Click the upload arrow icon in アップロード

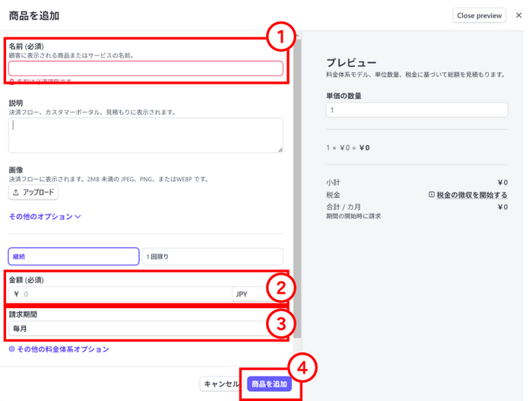point(17,193)
